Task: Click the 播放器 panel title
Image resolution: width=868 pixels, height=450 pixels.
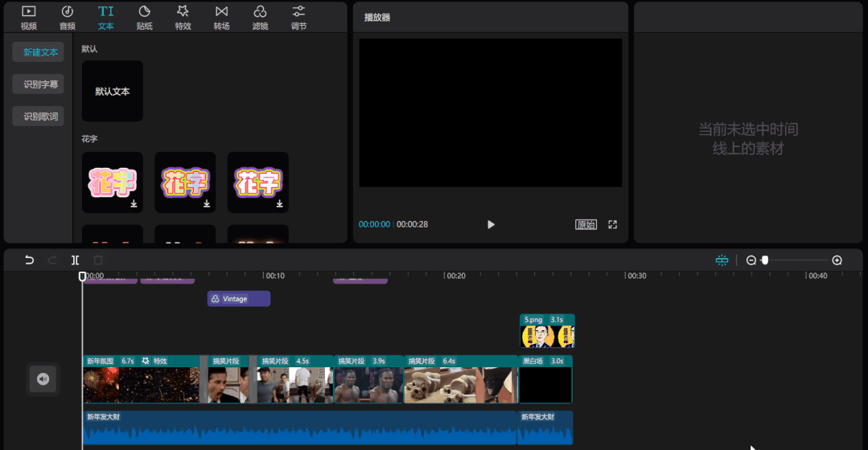Action: [x=377, y=17]
